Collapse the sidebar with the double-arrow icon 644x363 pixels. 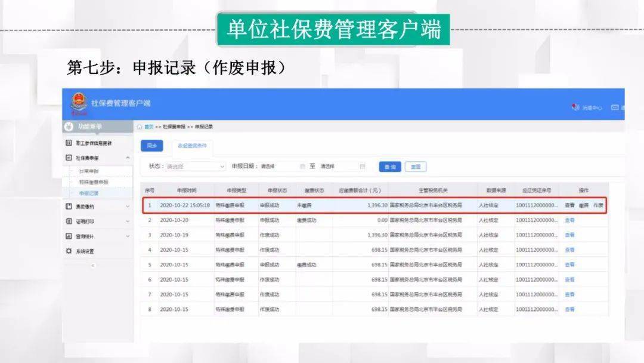(93, 266)
